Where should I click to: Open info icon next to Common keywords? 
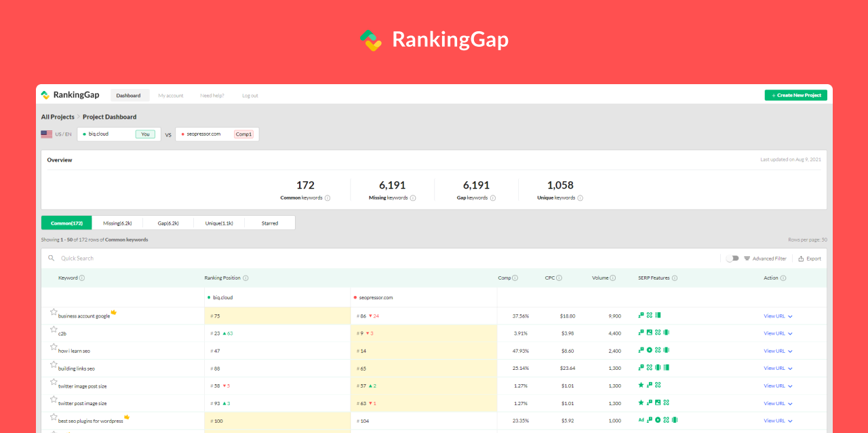tap(328, 198)
